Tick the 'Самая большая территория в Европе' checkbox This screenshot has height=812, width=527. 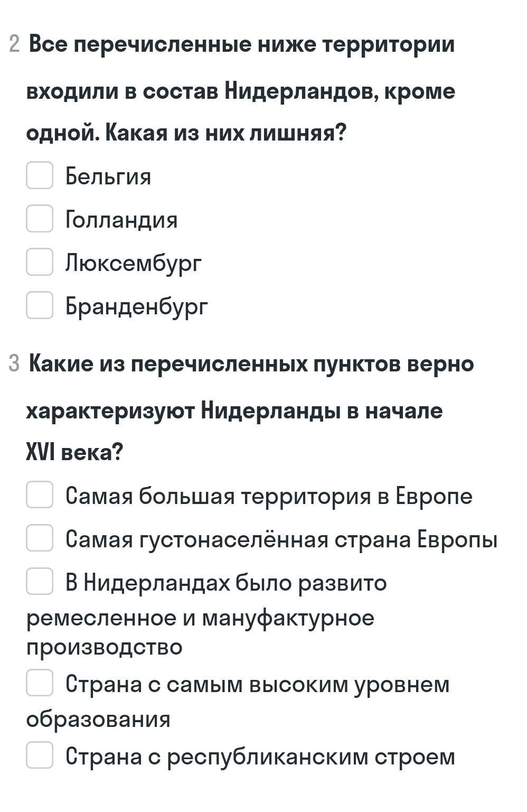[x=40, y=495]
